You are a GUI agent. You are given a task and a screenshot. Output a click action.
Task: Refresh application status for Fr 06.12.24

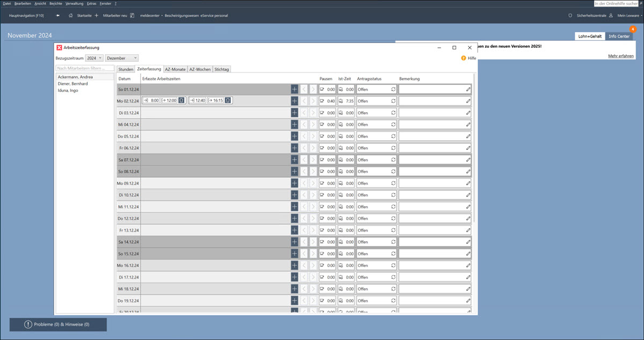coord(393,148)
